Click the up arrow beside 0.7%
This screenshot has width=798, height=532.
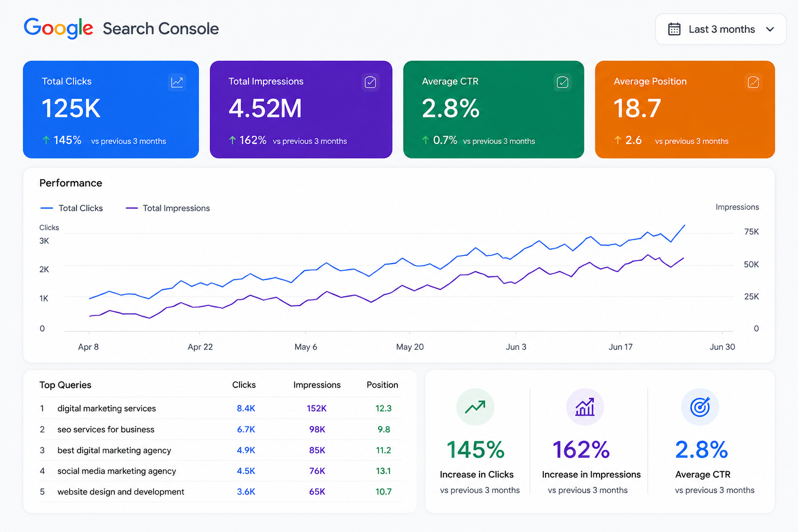425,140
